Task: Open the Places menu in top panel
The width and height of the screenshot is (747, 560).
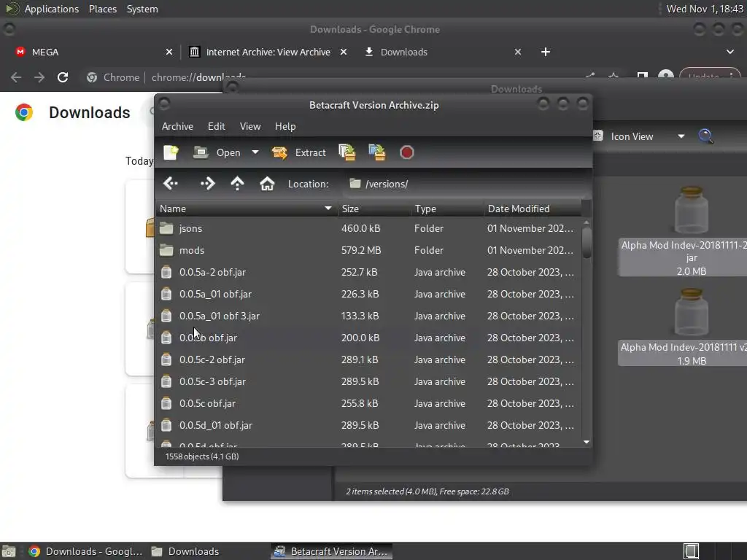Action: coord(103,9)
